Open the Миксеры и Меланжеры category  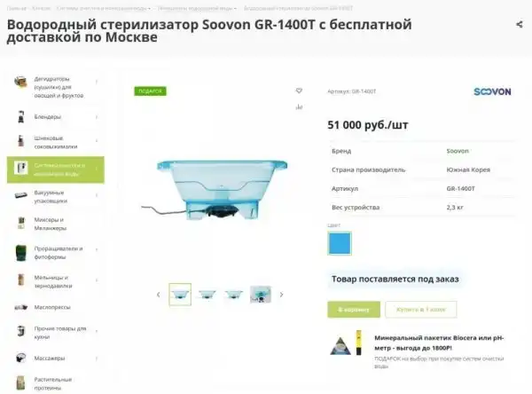[51, 224]
